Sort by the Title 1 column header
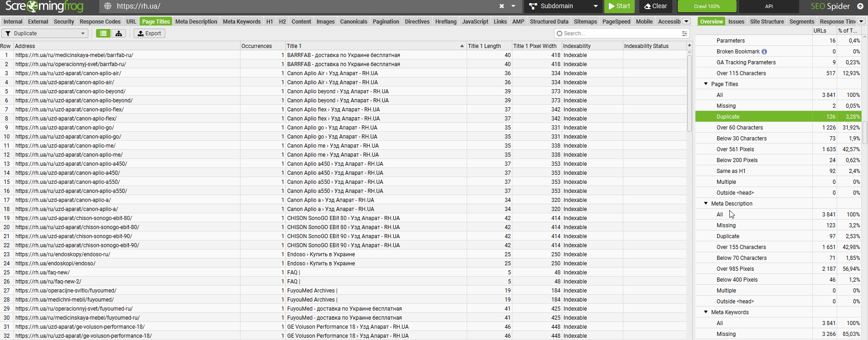Viewport: 868px width, 340px height. pyautogui.click(x=376, y=46)
